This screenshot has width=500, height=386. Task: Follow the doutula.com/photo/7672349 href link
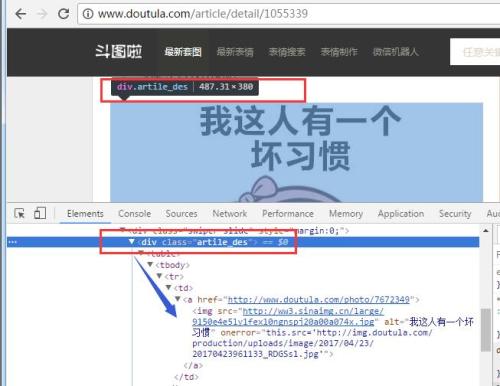pyautogui.click(x=318, y=300)
